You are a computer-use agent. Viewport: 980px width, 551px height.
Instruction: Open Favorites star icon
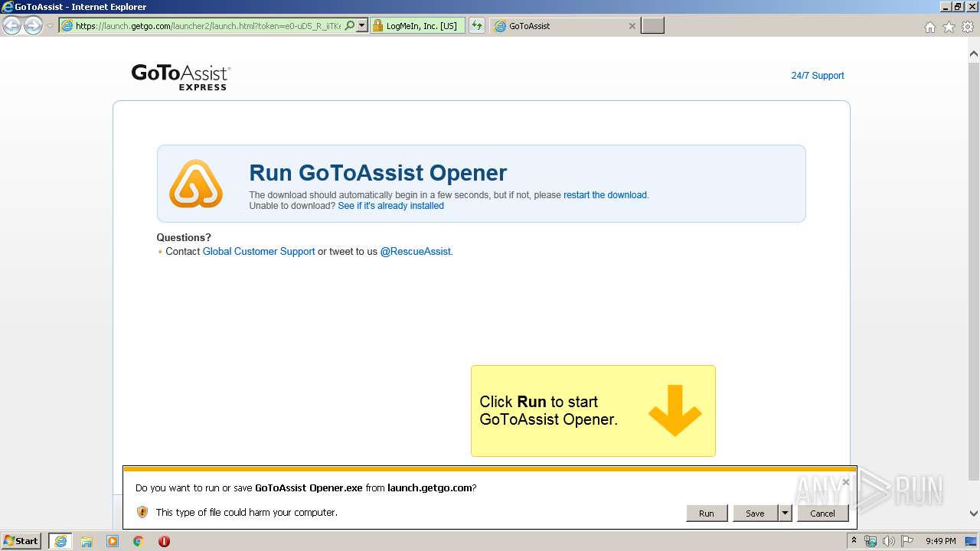(949, 27)
